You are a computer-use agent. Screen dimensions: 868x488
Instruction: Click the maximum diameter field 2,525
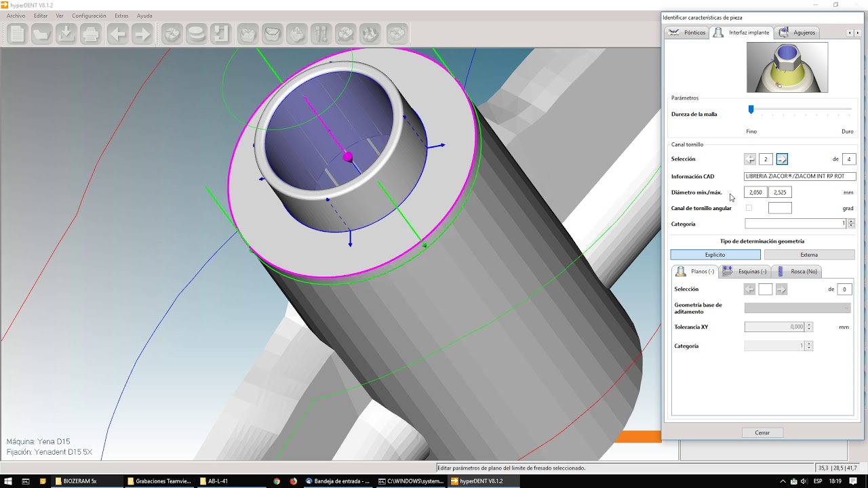[780, 192]
